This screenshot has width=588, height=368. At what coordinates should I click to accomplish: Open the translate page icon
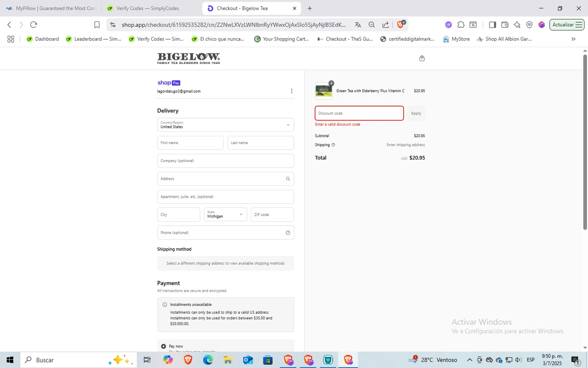[x=358, y=25]
